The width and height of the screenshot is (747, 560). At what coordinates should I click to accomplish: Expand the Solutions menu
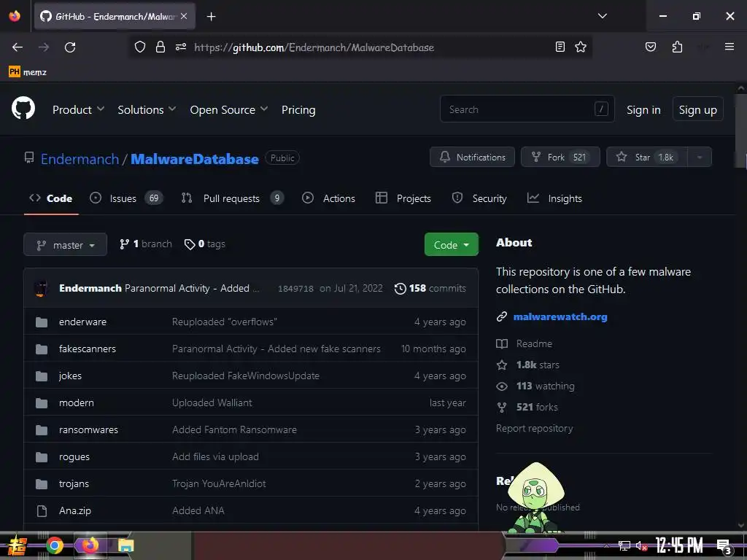point(147,110)
